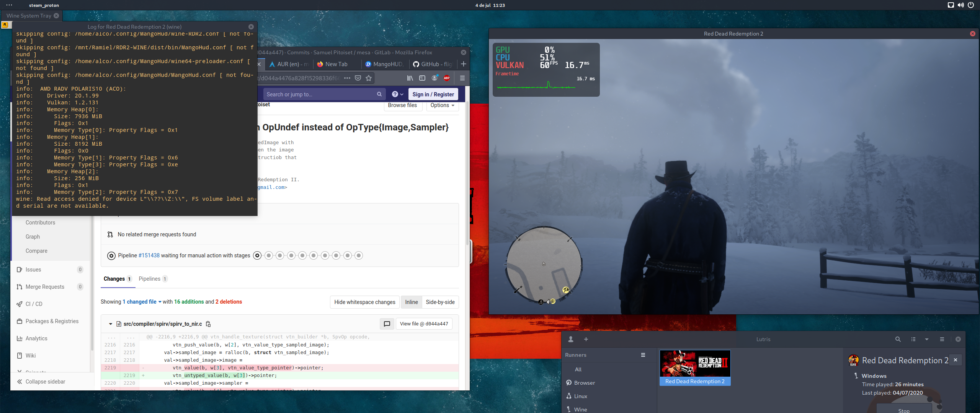This screenshot has width=980, height=413.
Task: Toggle the Firefox sidebar view icon
Action: point(422,78)
